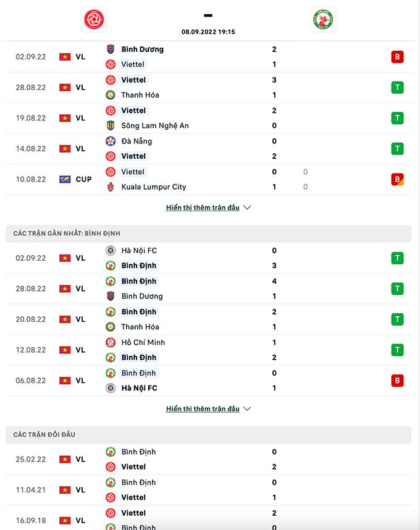Click the Sông Lam Nghệ An team logo
The image size is (420, 530).
(111, 125)
